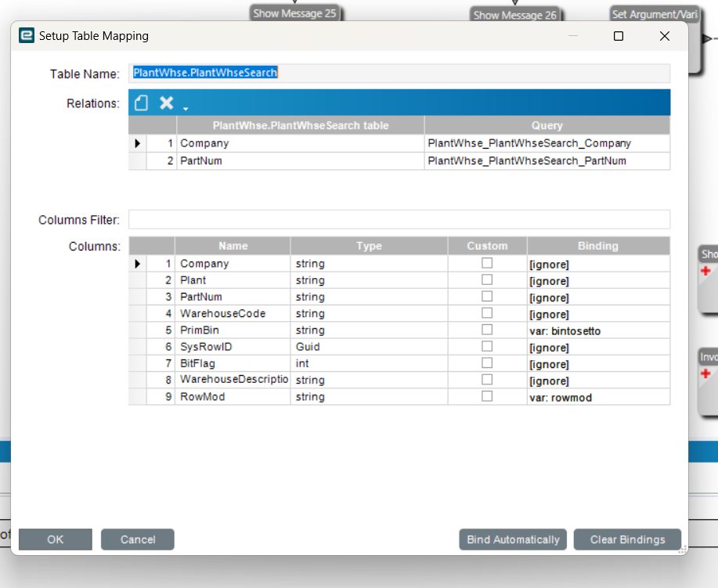The height and width of the screenshot is (588, 718).
Task: Open the 'var: rowmod' binding cell
Action: coord(598,397)
